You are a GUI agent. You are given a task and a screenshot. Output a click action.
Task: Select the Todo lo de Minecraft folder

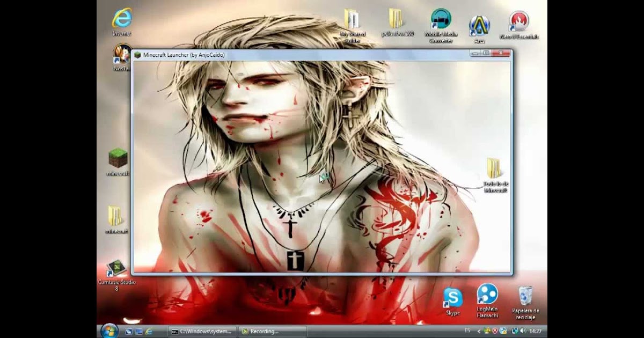tap(495, 175)
